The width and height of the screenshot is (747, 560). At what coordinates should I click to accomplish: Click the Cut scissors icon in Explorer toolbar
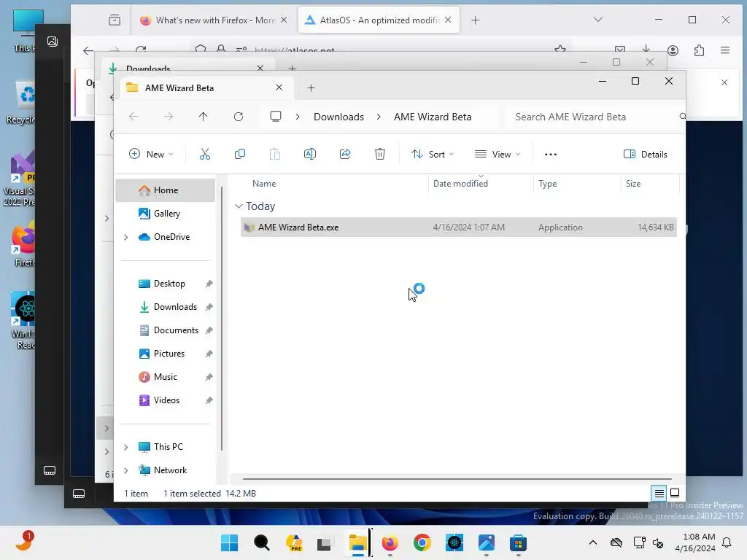coord(205,155)
